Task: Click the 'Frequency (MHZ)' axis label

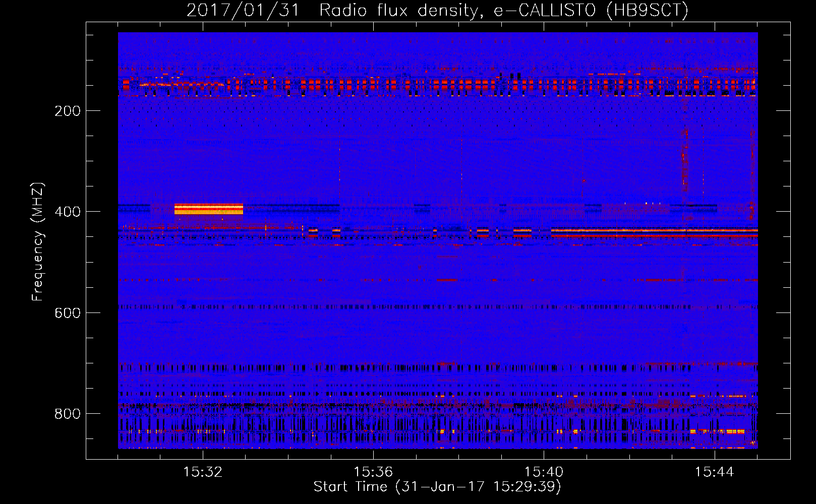Action: [x=38, y=242]
